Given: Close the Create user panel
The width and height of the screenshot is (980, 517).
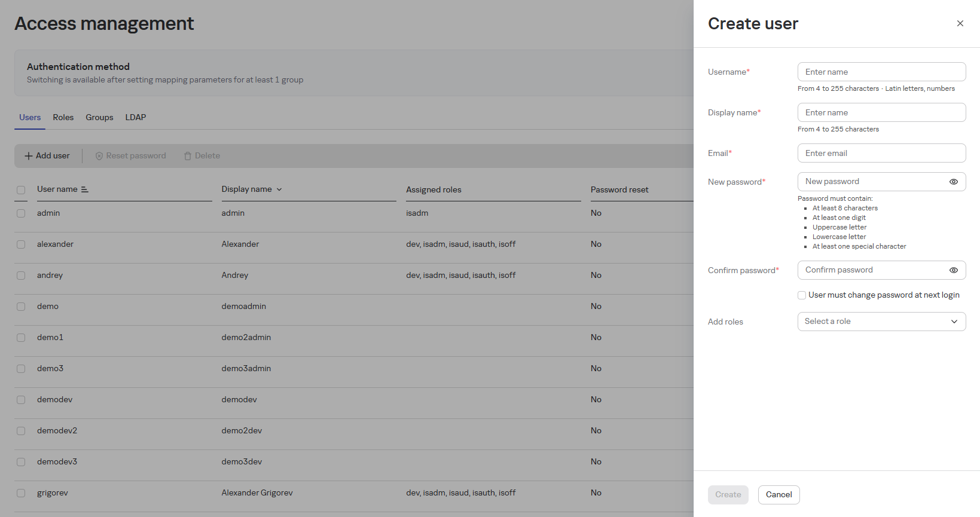Looking at the screenshot, I should [960, 23].
